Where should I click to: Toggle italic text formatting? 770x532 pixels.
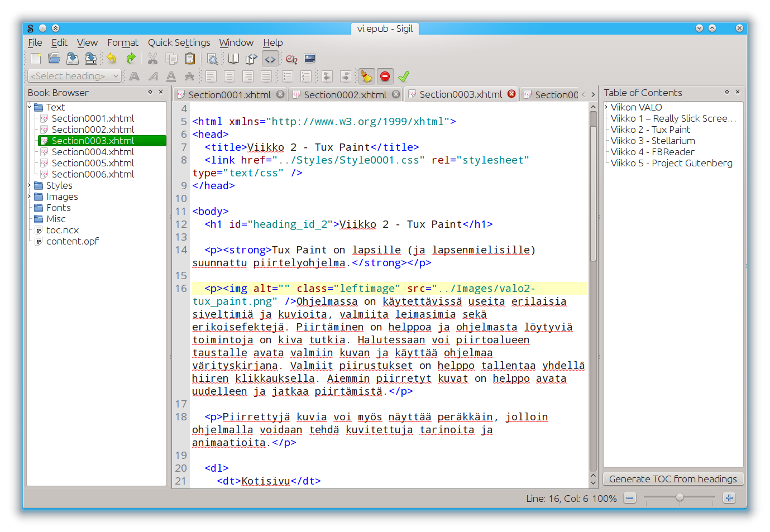point(153,76)
